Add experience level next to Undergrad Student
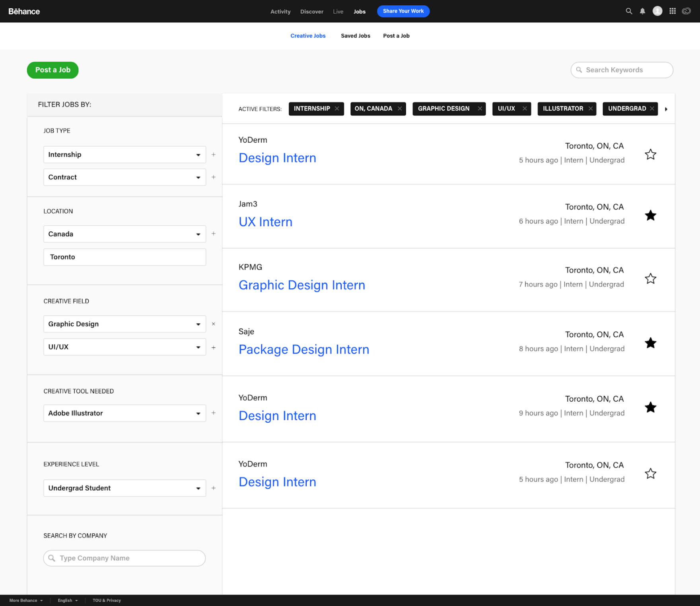 214,488
